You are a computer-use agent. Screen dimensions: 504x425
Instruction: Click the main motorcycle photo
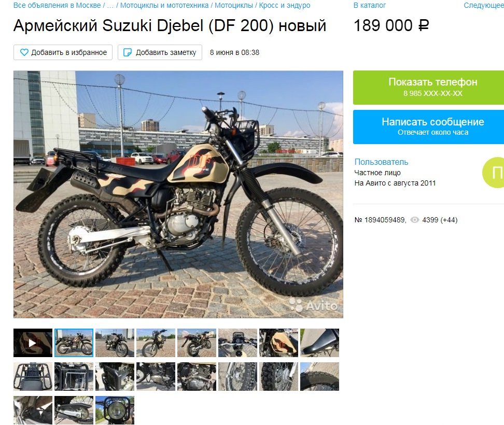point(178,194)
